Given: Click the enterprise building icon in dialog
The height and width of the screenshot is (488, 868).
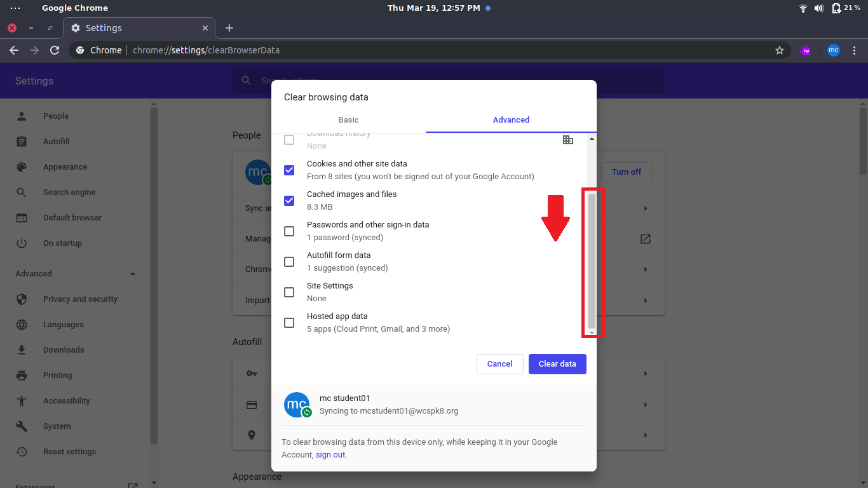Looking at the screenshot, I should [568, 140].
